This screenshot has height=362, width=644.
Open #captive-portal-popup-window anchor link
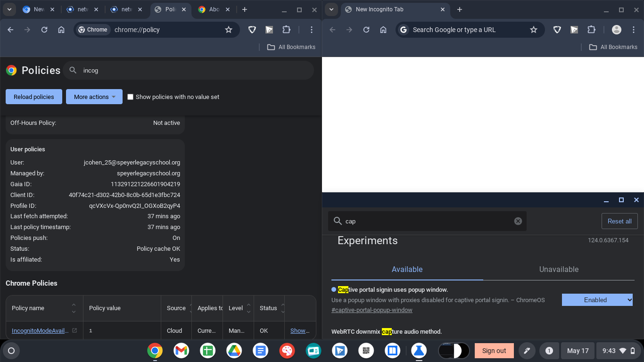(x=372, y=310)
